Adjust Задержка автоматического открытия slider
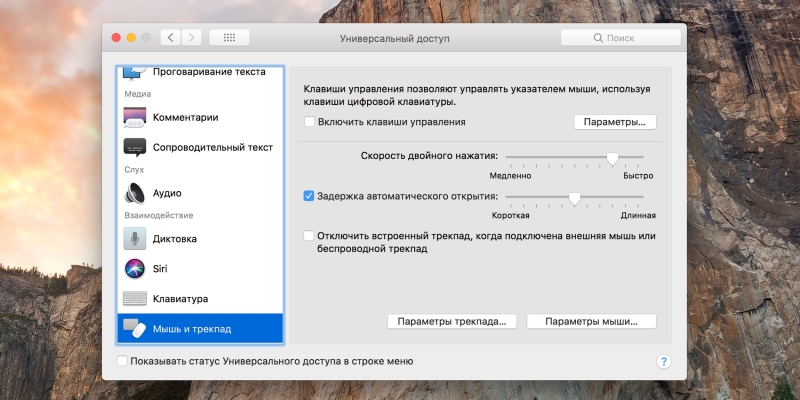The width and height of the screenshot is (800, 400). click(574, 198)
